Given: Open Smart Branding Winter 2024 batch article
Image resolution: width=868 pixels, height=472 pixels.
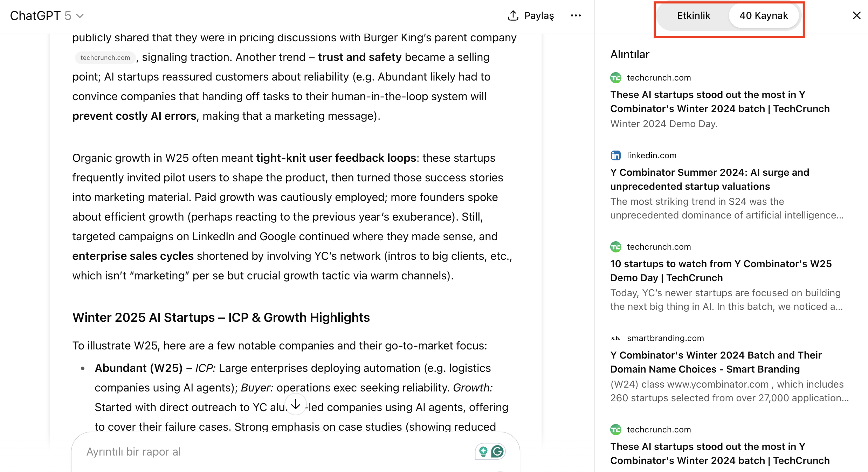Looking at the screenshot, I should point(716,362).
